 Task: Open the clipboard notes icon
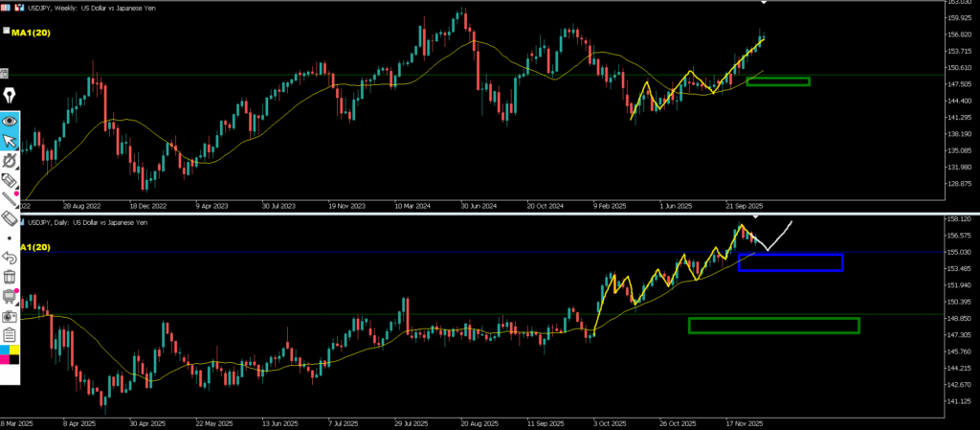tap(11, 334)
